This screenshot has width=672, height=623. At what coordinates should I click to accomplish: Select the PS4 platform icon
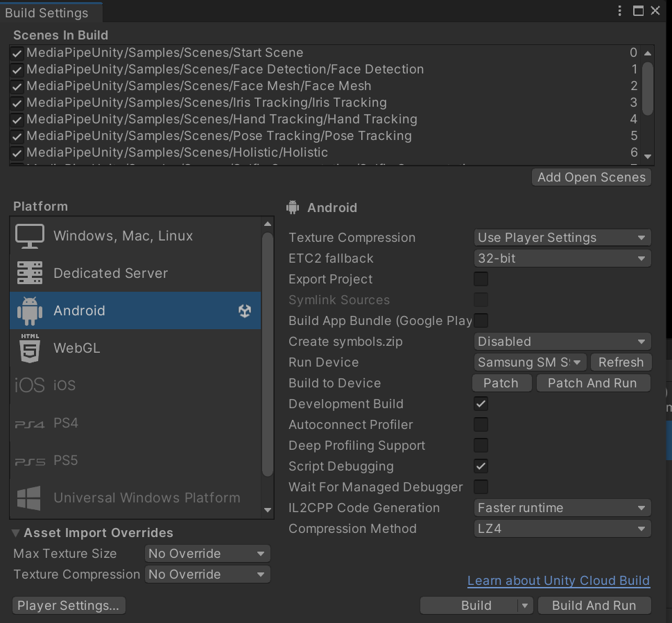pyautogui.click(x=28, y=423)
